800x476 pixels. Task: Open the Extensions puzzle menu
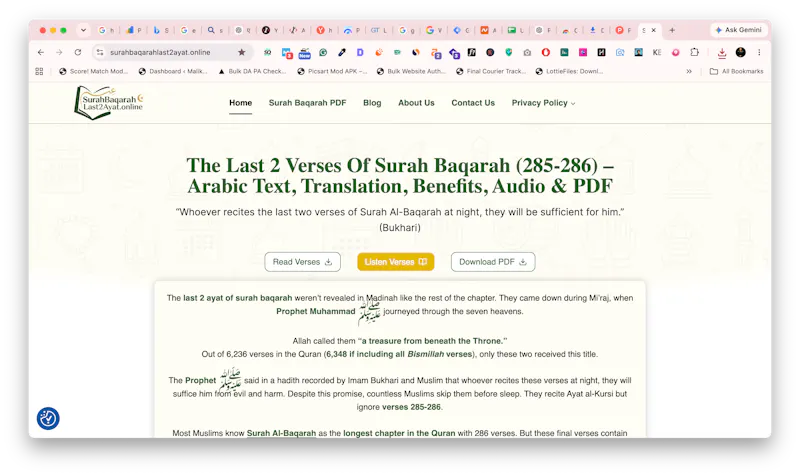click(694, 52)
